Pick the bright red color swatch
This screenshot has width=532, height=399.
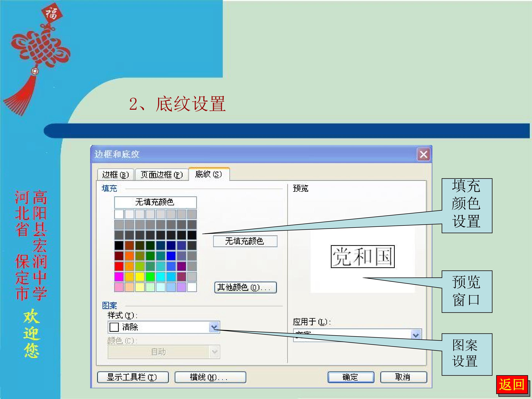(x=119, y=266)
